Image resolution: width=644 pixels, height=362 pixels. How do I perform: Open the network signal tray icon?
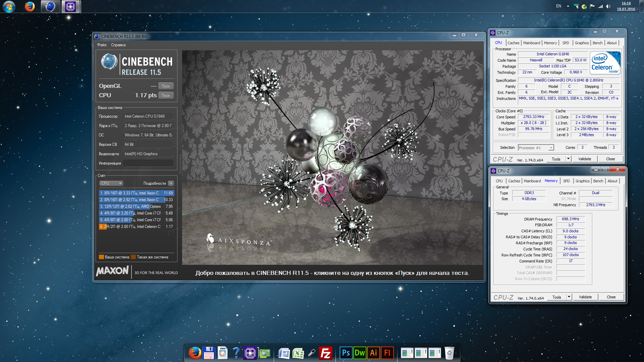point(600,6)
